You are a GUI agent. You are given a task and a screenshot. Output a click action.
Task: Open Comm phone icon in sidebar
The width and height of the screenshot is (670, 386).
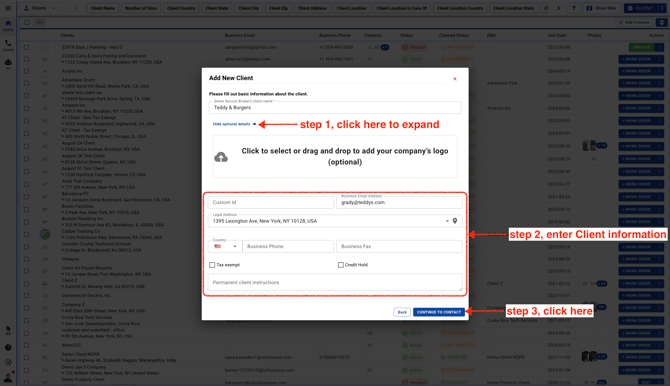coord(8,45)
